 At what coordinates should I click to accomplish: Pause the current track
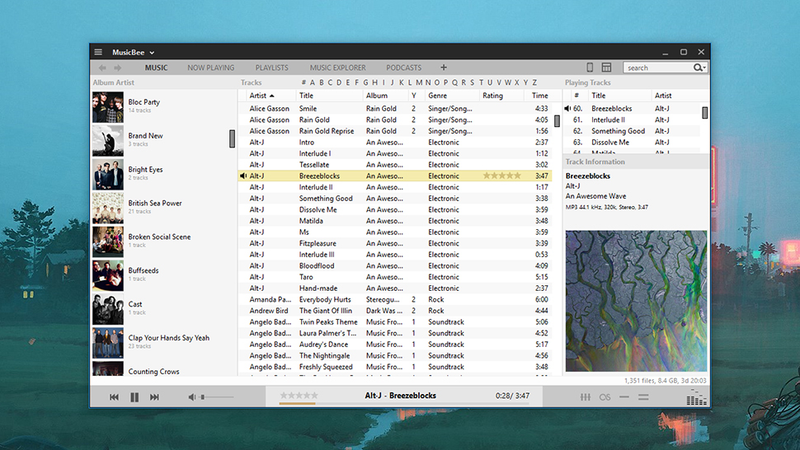(135, 397)
